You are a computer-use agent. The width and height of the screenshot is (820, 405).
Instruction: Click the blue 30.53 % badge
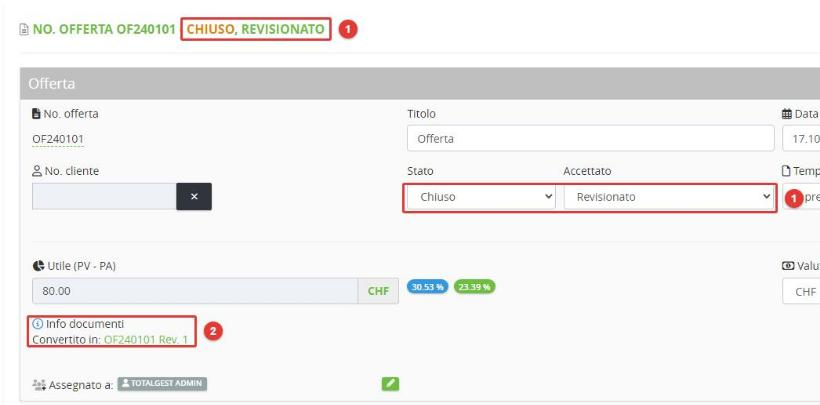[427, 287]
